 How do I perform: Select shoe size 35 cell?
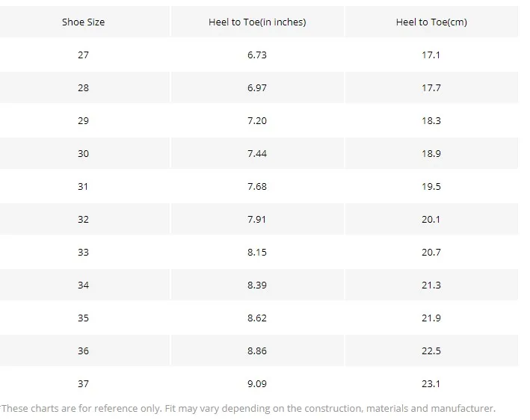point(83,318)
